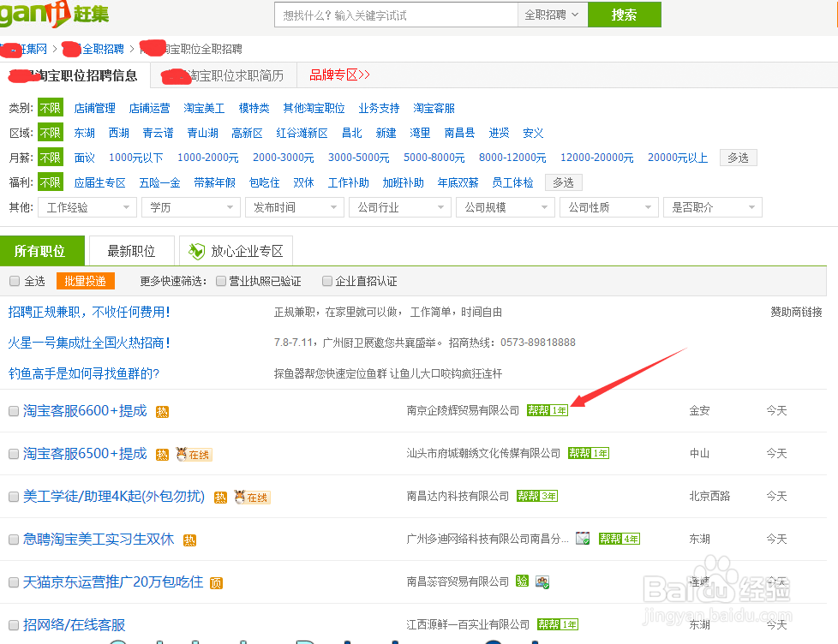Click the Ganji site logo
Image resolution: width=838 pixels, height=644 pixels.
pyautogui.click(x=53, y=14)
